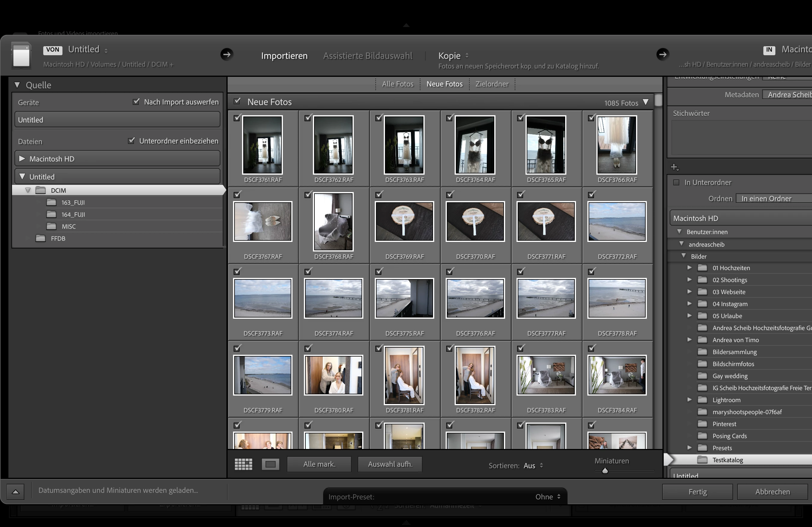Expand the Macintosh HD source volume
This screenshot has height=527, width=812.
(22, 158)
